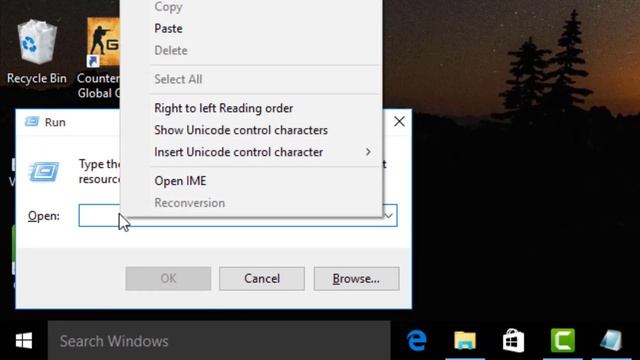Open File Explorer from the taskbar
The width and height of the screenshot is (640, 360).
[465, 340]
